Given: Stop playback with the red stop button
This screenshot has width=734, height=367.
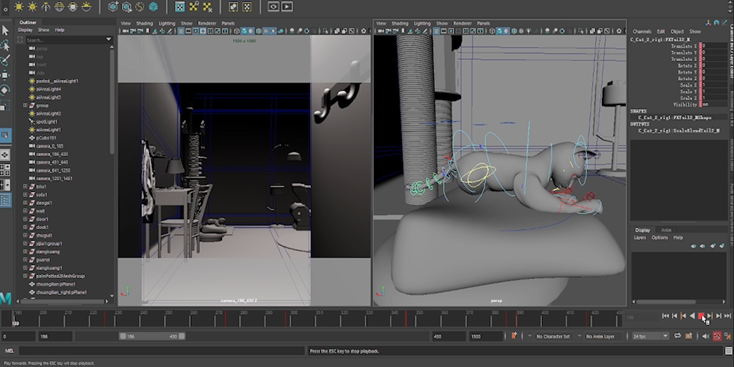Looking at the screenshot, I should tap(701, 316).
